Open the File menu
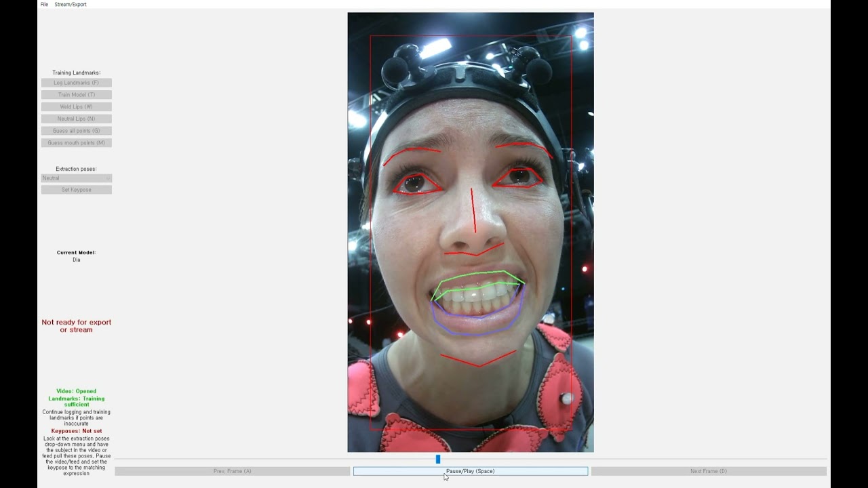The image size is (868, 488). [x=44, y=4]
